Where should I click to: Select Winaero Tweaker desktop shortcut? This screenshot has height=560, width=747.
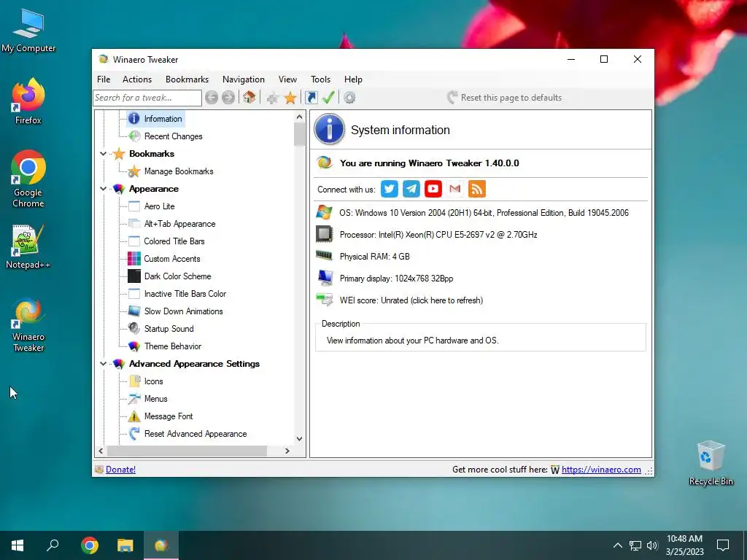tap(28, 324)
